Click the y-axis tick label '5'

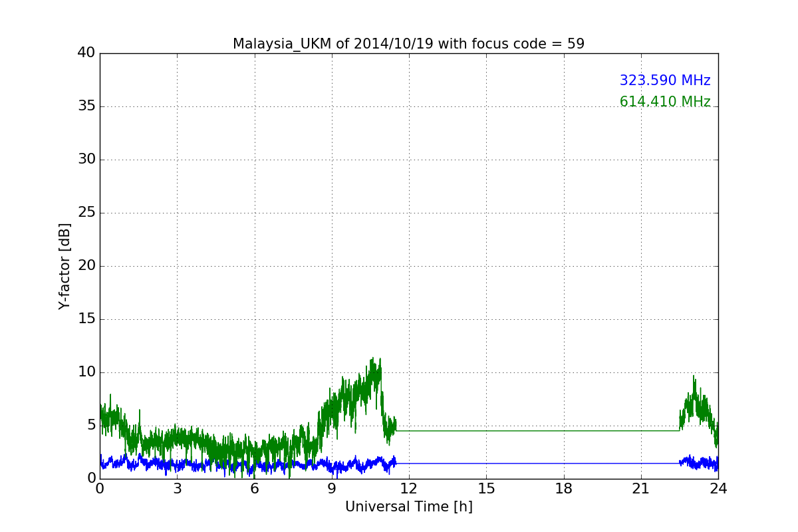click(x=91, y=426)
